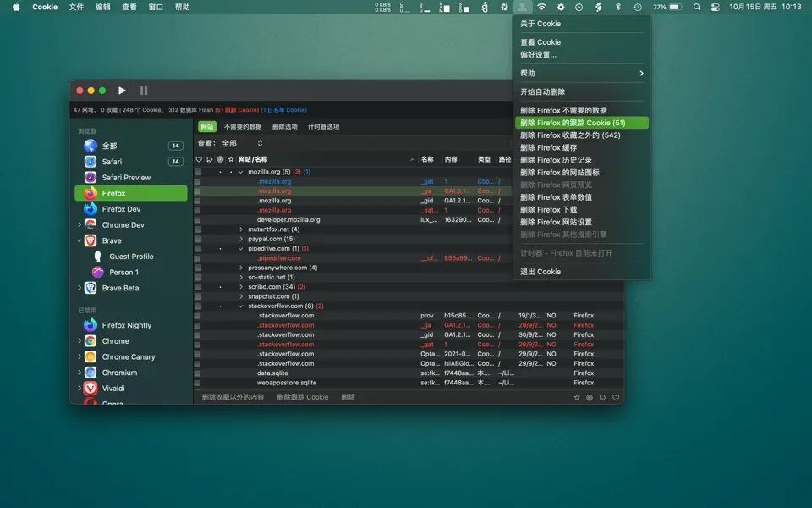The image size is (812, 508).
Task: Check the box beside developer.mozilla.org
Action: point(198,219)
